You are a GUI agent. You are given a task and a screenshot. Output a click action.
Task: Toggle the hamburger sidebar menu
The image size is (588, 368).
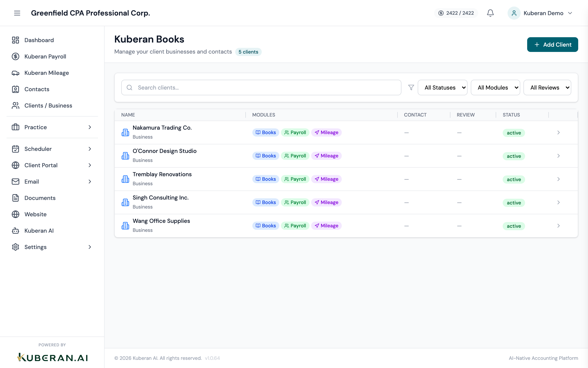(17, 13)
